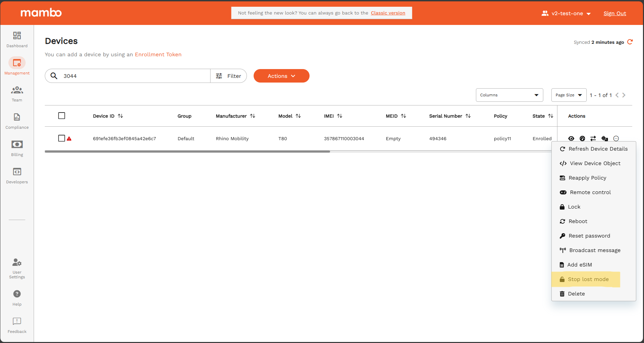Viewport: 644px width, 343px height.
Task: Follow the Enrollment Token link
Action: click(x=158, y=55)
